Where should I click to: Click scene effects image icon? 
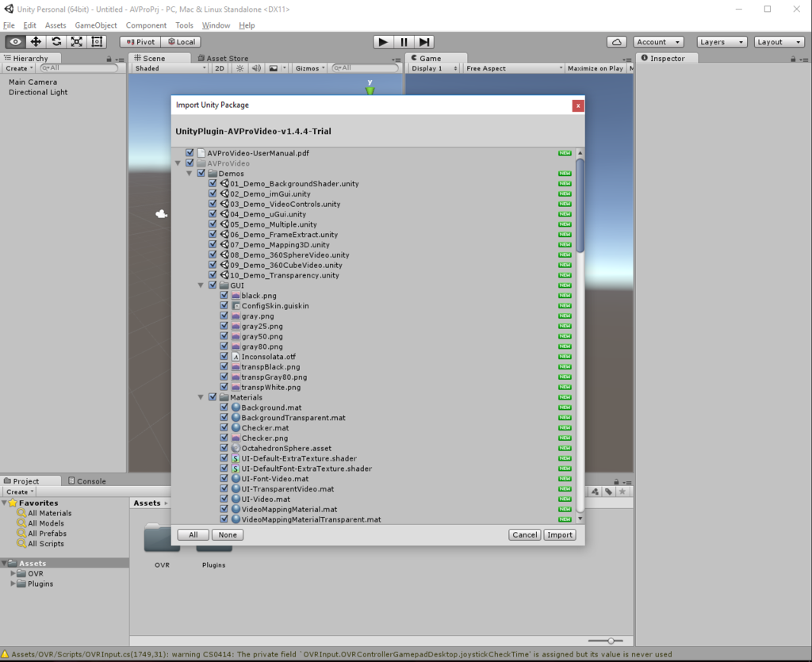pos(274,68)
